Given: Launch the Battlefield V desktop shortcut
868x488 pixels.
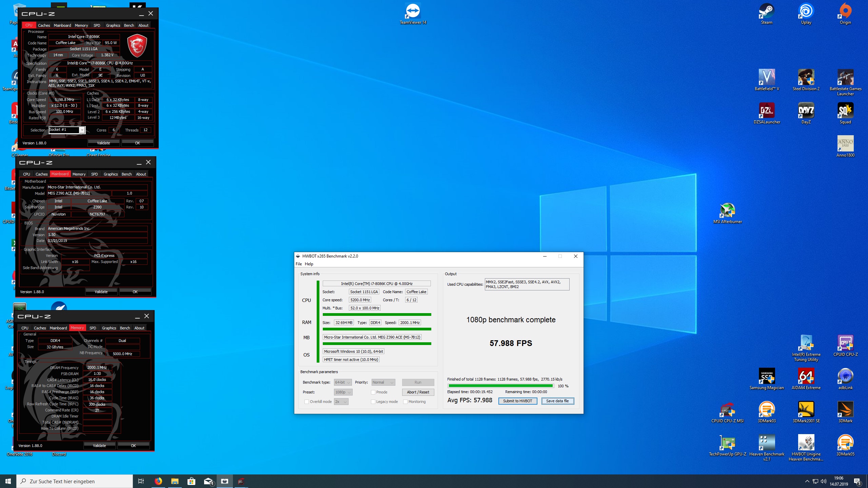Looking at the screenshot, I should pos(767,80).
